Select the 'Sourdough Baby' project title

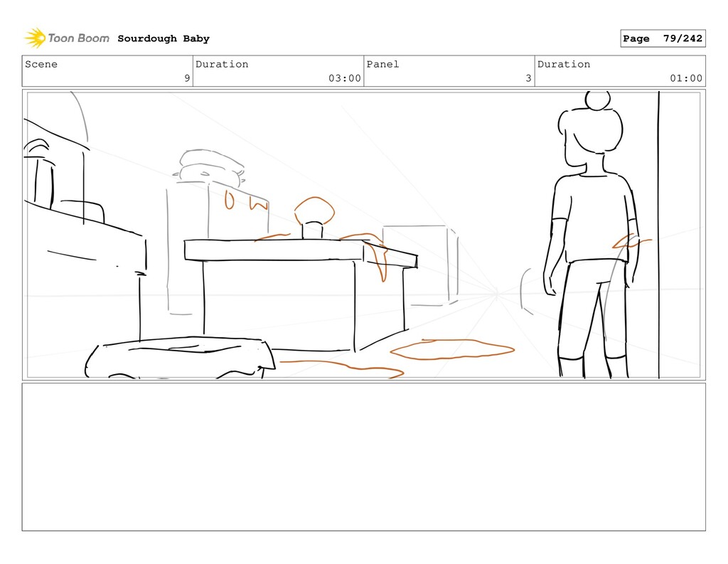click(x=164, y=38)
